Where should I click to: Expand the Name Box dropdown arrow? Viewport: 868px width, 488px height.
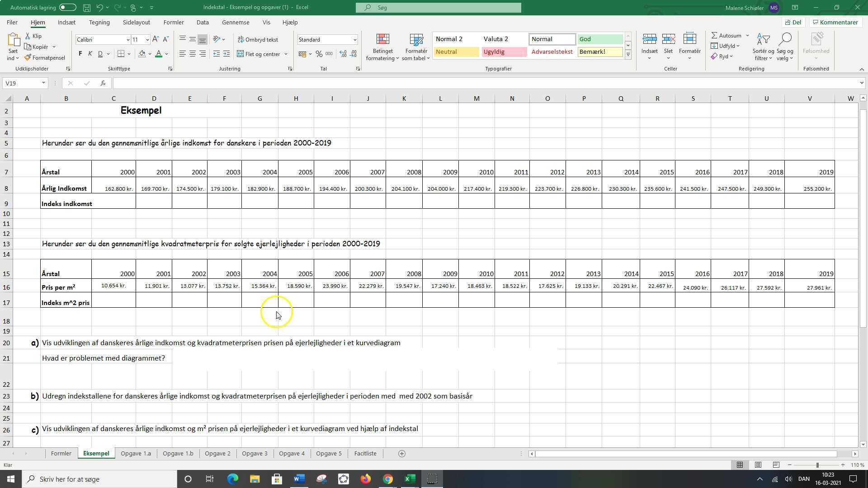[x=43, y=83]
